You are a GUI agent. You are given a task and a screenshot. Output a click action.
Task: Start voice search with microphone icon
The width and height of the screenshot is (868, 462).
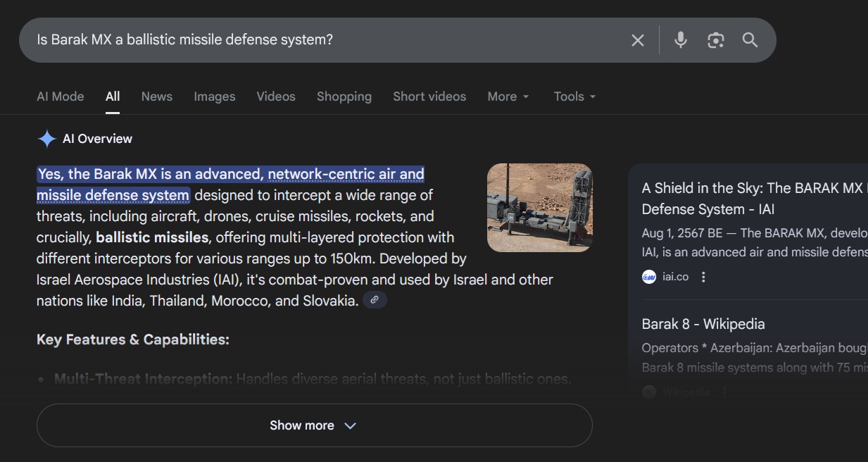[x=680, y=40]
